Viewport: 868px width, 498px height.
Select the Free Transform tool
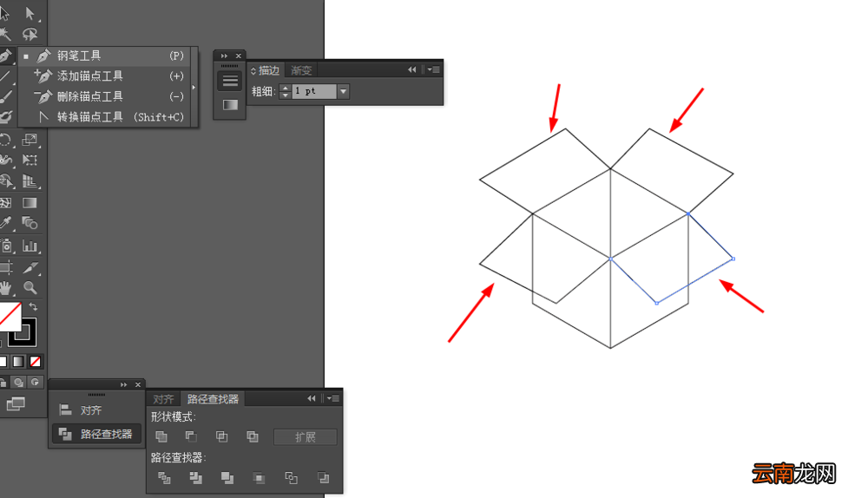point(30,161)
